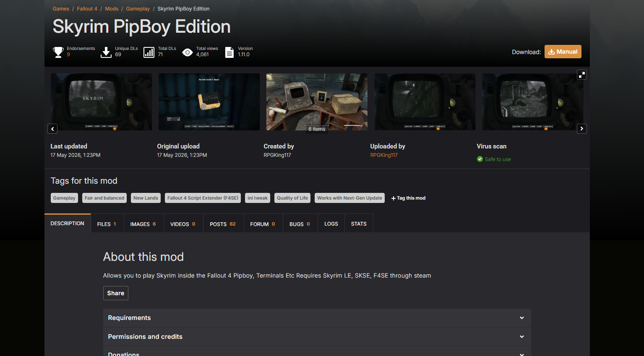
Task: Open the terminal on desk thumbnail
Action: coord(317,102)
